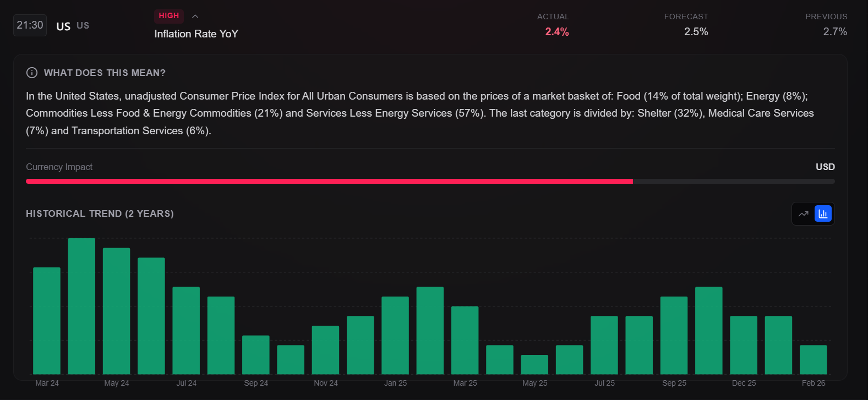Screen dimensions: 868x400
Task: Click the Sep 24 bar in the chart
Action: tap(256, 355)
